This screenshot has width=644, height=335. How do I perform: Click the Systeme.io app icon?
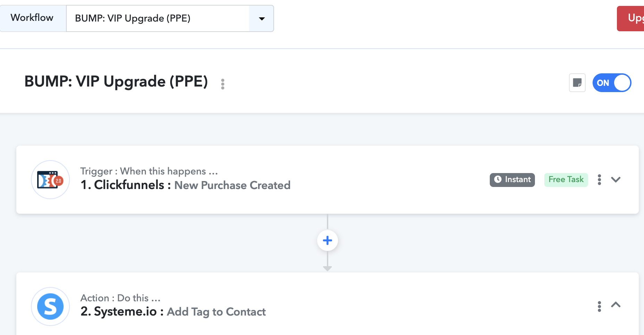click(50, 307)
